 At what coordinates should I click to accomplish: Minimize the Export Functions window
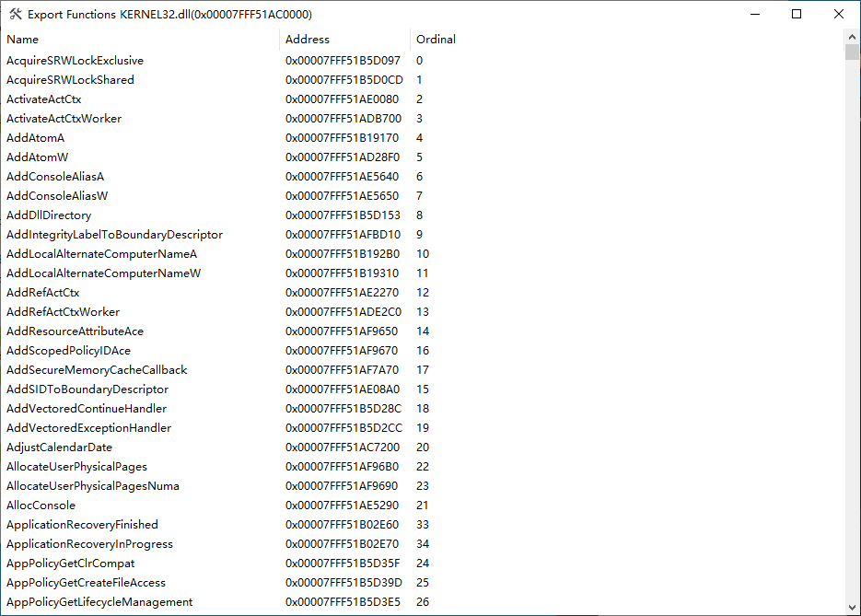(x=755, y=15)
